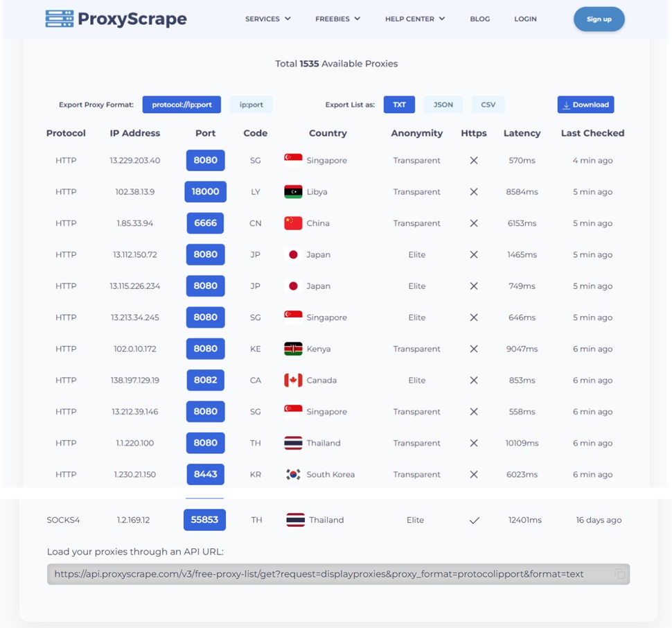
Task: Select ip:port export format
Action: (251, 105)
